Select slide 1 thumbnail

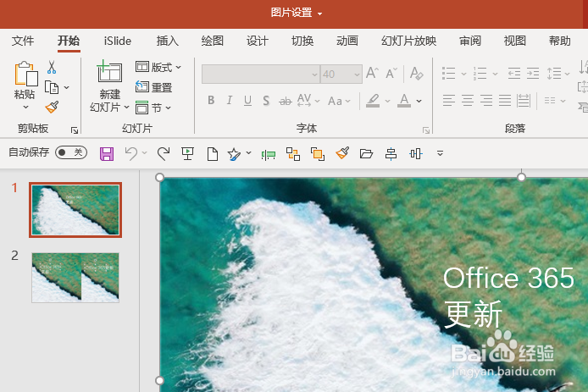75,210
